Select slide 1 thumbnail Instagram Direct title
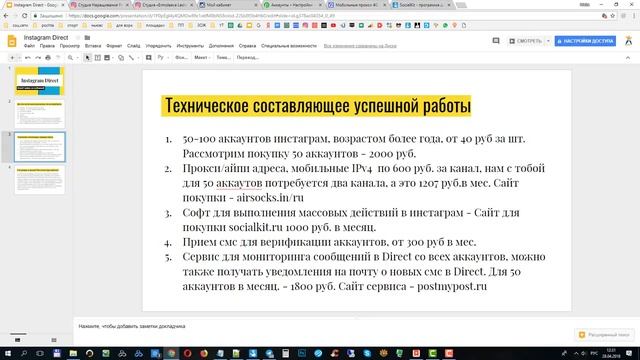 [x=40, y=81]
